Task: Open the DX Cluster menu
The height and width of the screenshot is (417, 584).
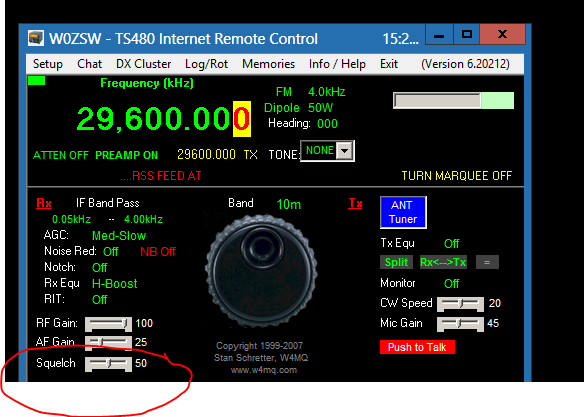Action: (x=143, y=64)
